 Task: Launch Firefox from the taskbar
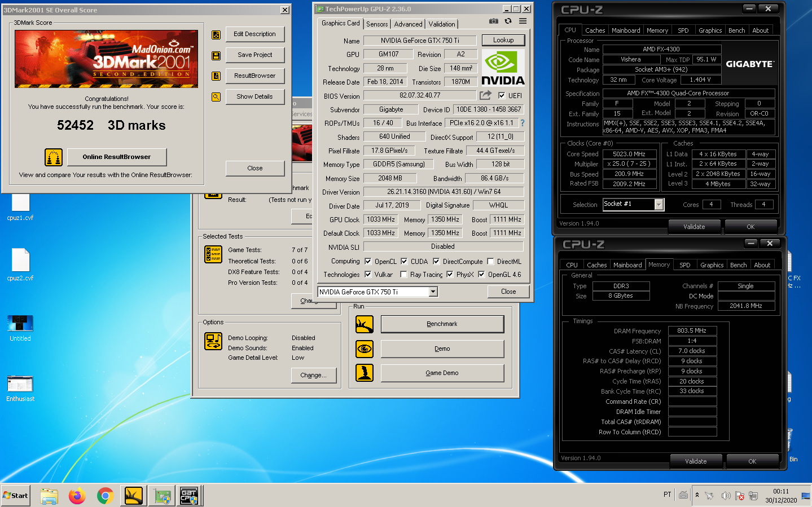[77, 496]
